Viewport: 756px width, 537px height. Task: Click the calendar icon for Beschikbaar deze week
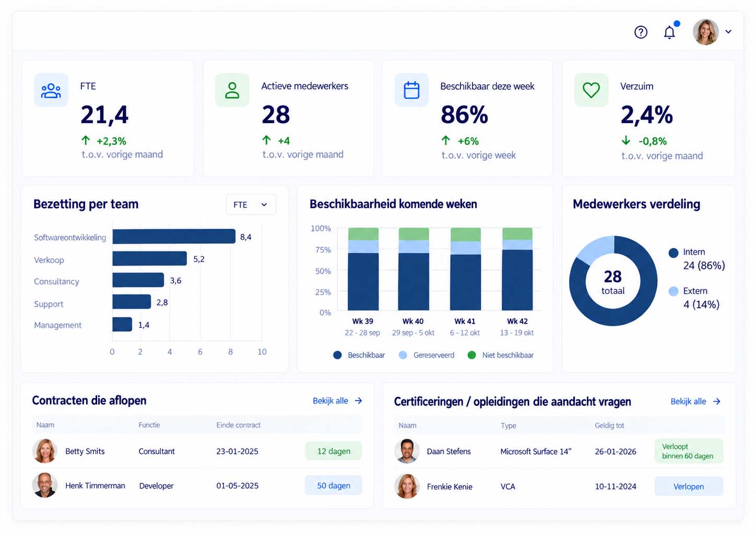tap(412, 90)
